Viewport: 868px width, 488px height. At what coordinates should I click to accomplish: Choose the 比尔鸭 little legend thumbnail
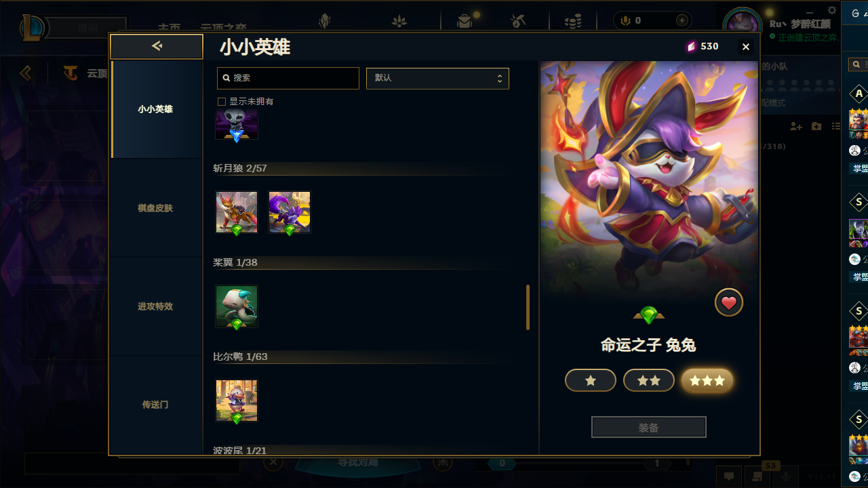point(237,401)
